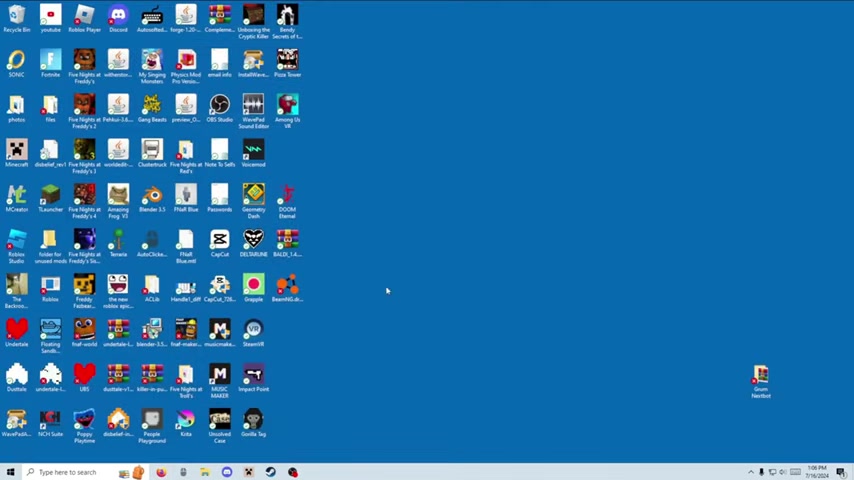Click the DELTARUNE heart icon

pos(253,240)
